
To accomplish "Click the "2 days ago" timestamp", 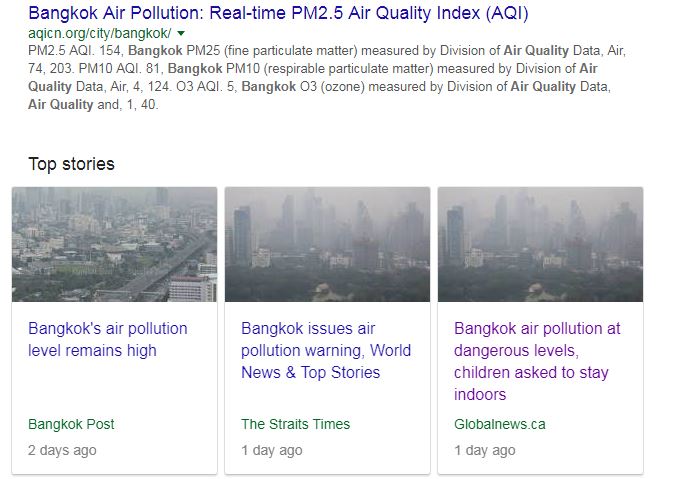I will [62, 450].
